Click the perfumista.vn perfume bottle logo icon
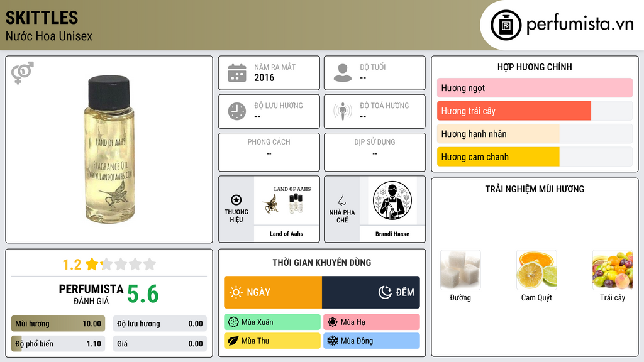This screenshot has width=644, height=362. pos(506,25)
